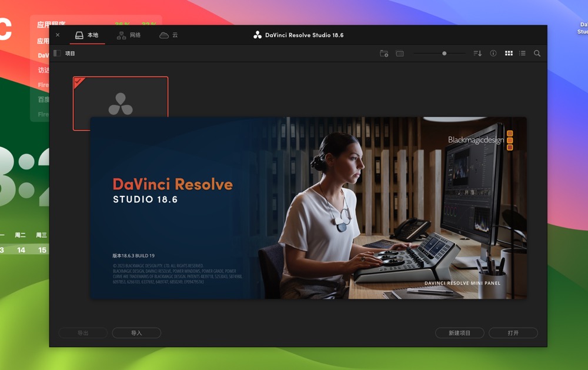Viewport: 588px width, 370px height.
Task: Sort projects using the sort order icon
Action: coord(477,53)
